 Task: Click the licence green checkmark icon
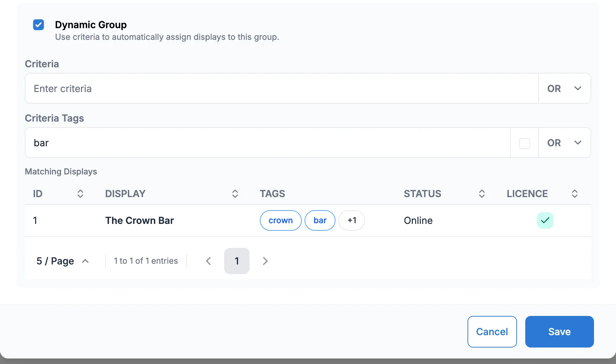pyautogui.click(x=545, y=220)
